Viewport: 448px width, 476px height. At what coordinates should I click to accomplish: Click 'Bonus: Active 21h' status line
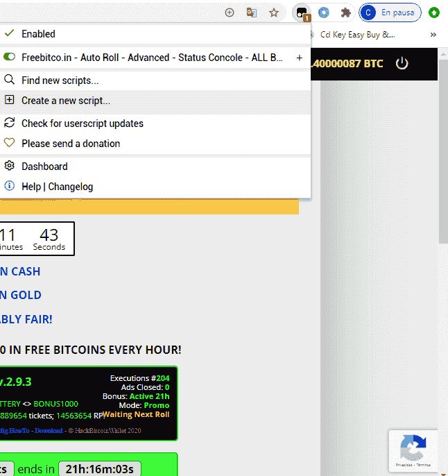pos(136,396)
